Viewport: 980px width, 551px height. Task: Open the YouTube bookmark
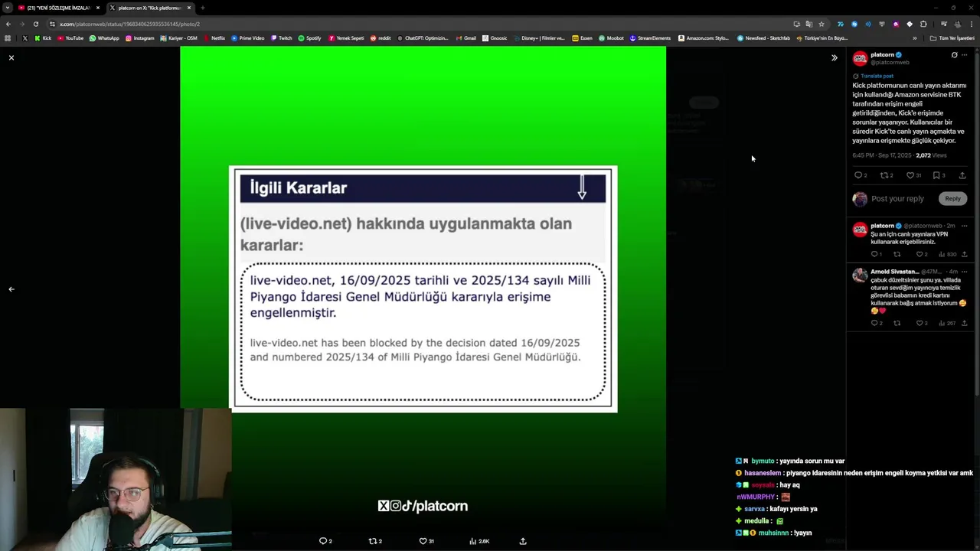[70, 37]
